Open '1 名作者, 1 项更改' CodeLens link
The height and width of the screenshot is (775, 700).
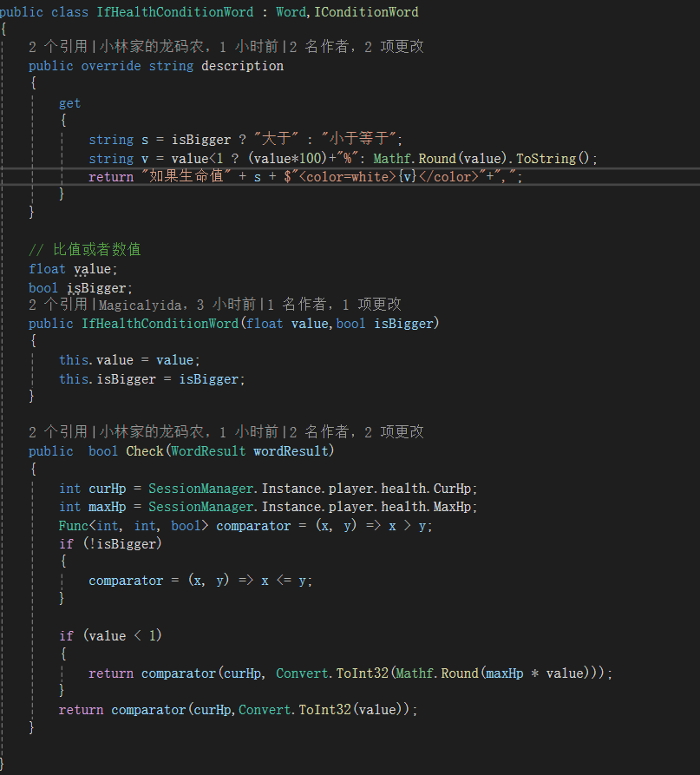pos(334,305)
